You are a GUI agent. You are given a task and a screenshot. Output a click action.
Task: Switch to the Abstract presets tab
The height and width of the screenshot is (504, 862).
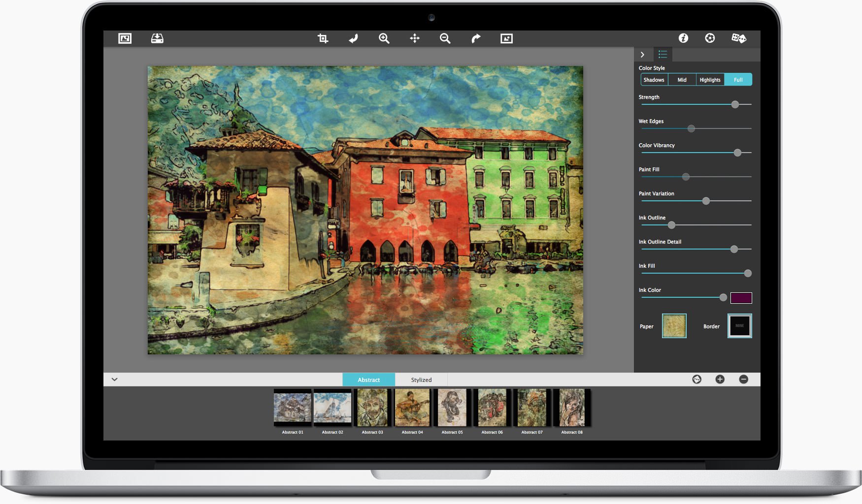(369, 379)
